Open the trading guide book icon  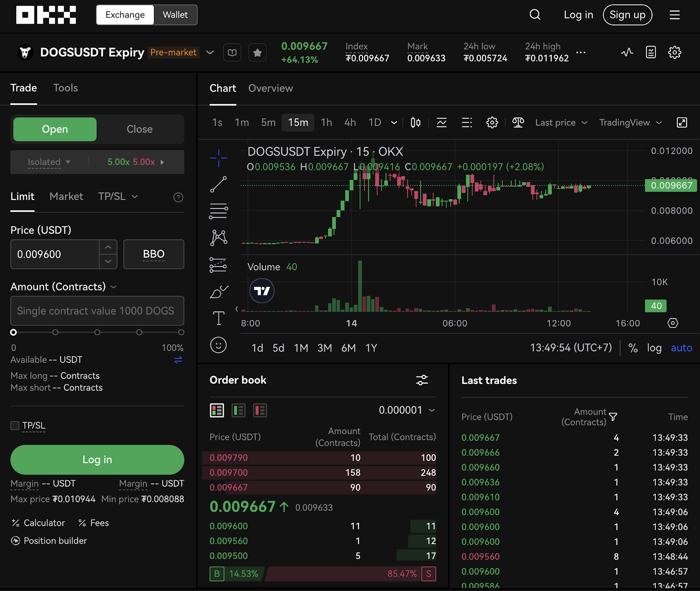[x=232, y=53]
